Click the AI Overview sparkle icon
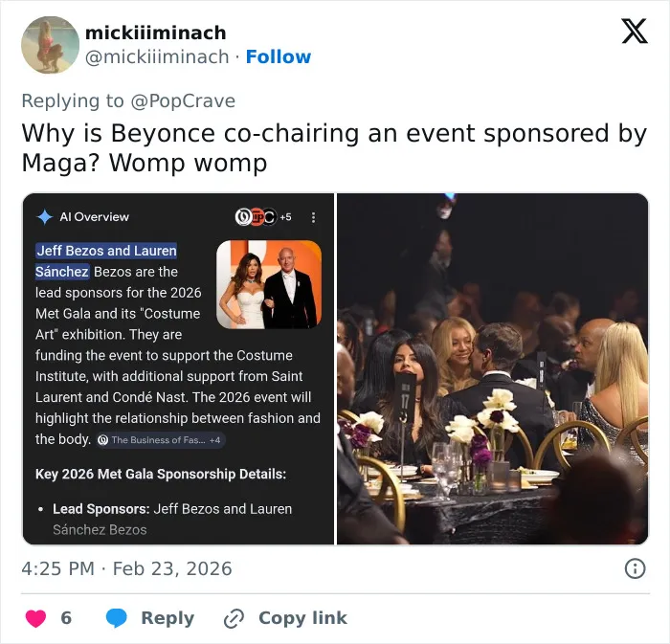The width and height of the screenshot is (670, 644). click(44, 217)
